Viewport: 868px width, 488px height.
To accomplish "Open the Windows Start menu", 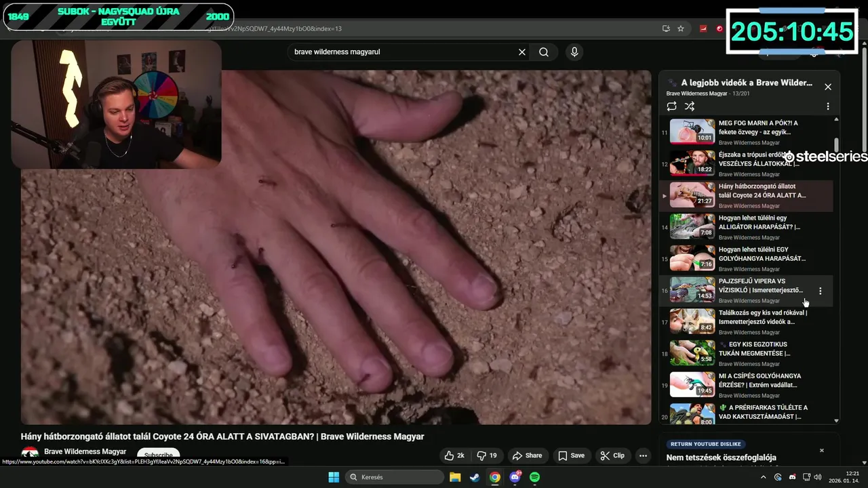I will (x=334, y=477).
